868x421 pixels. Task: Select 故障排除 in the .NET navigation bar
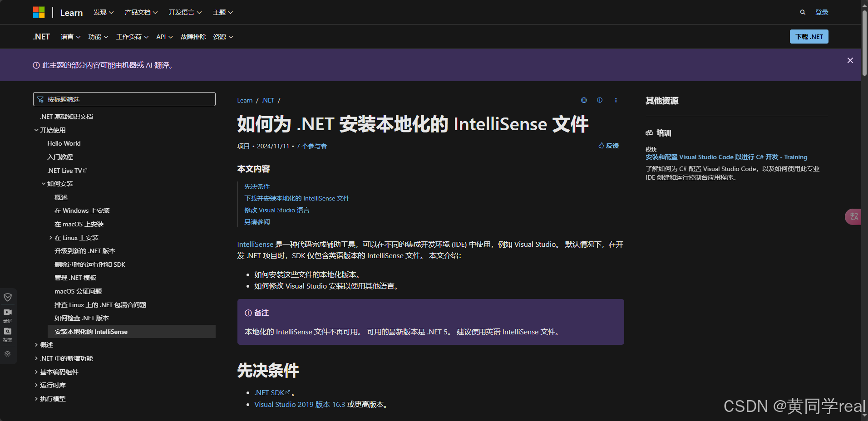pos(193,37)
